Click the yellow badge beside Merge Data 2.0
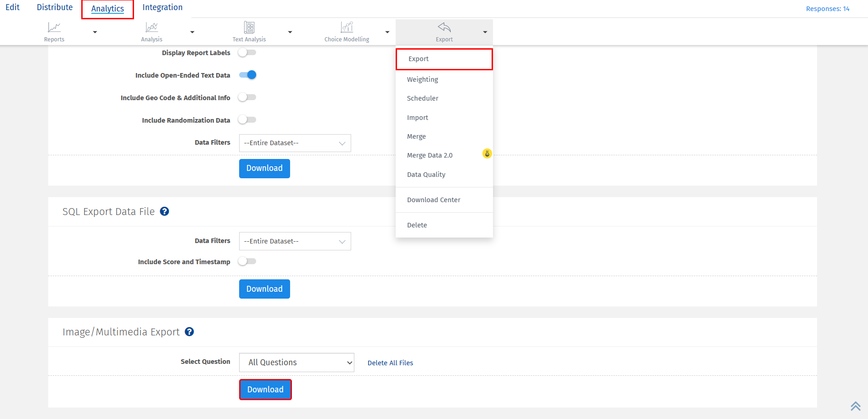The height and width of the screenshot is (419, 868). (487, 153)
